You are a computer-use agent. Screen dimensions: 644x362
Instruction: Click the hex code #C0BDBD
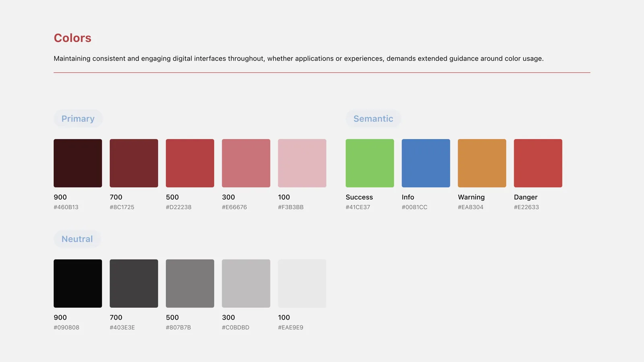(235, 327)
